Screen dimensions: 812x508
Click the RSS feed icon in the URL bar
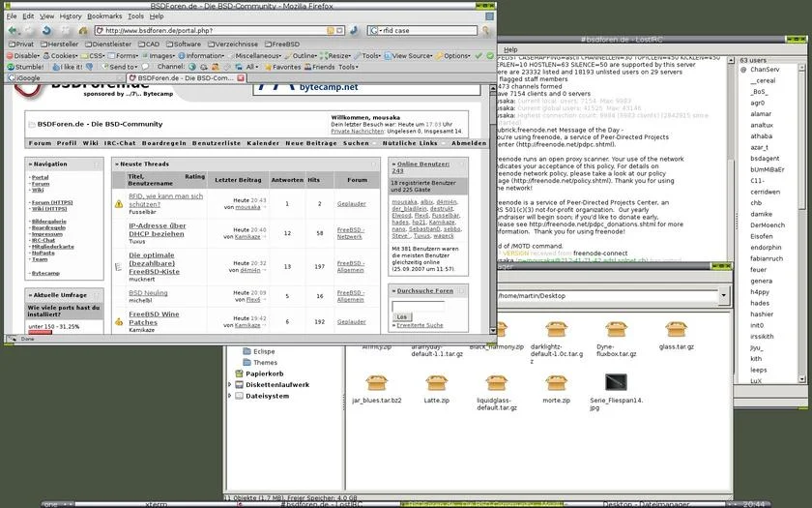pos(331,31)
